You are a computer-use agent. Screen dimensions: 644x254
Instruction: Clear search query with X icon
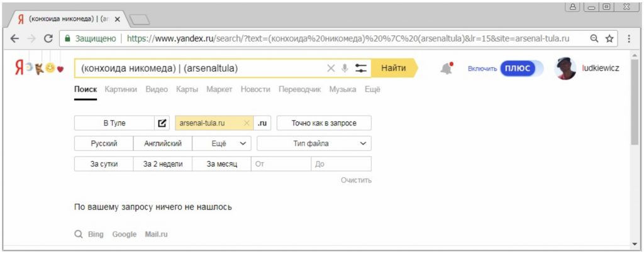[331, 69]
